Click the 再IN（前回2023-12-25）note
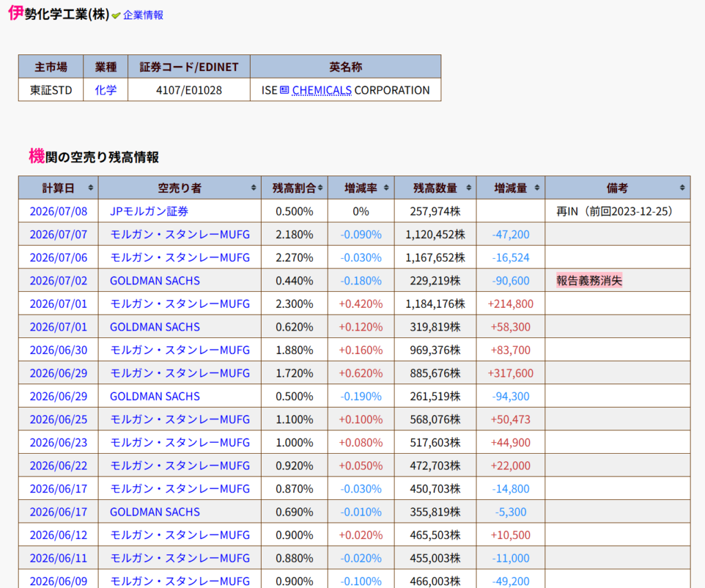This screenshot has height=588, width=705. point(614,211)
